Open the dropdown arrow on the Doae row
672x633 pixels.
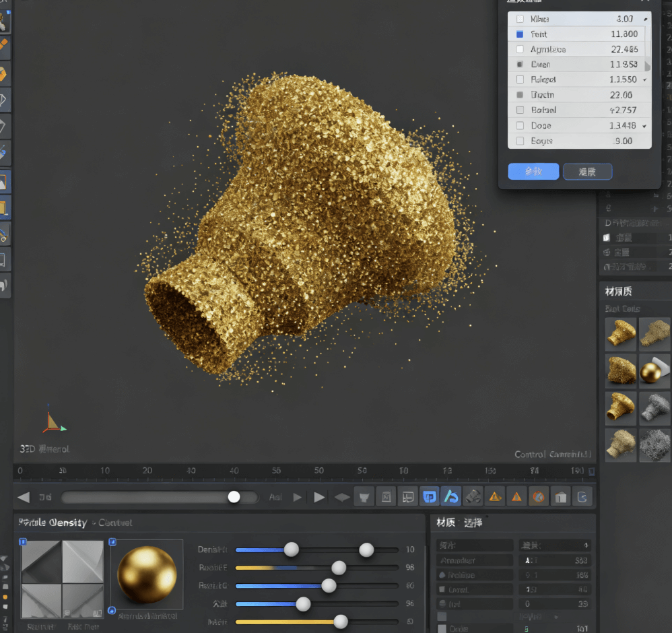point(644,126)
